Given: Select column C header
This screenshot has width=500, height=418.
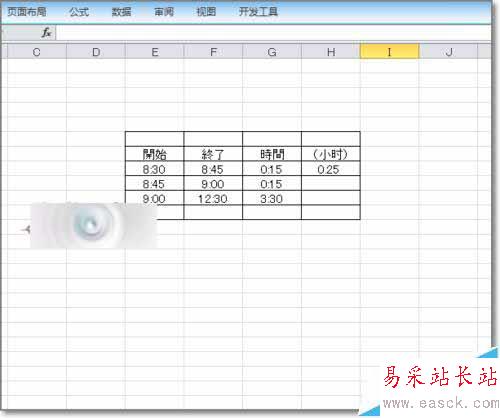Looking at the screenshot, I should 37,52.
